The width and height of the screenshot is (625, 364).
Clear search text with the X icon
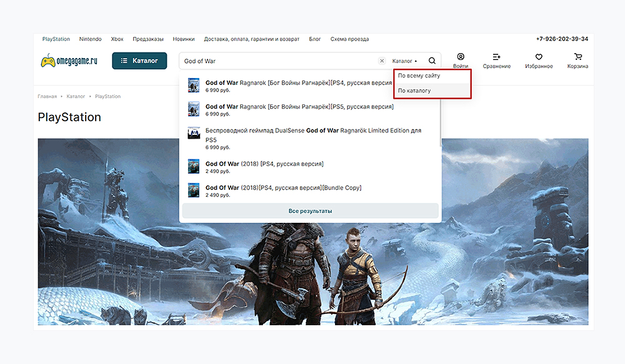tap(382, 61)
